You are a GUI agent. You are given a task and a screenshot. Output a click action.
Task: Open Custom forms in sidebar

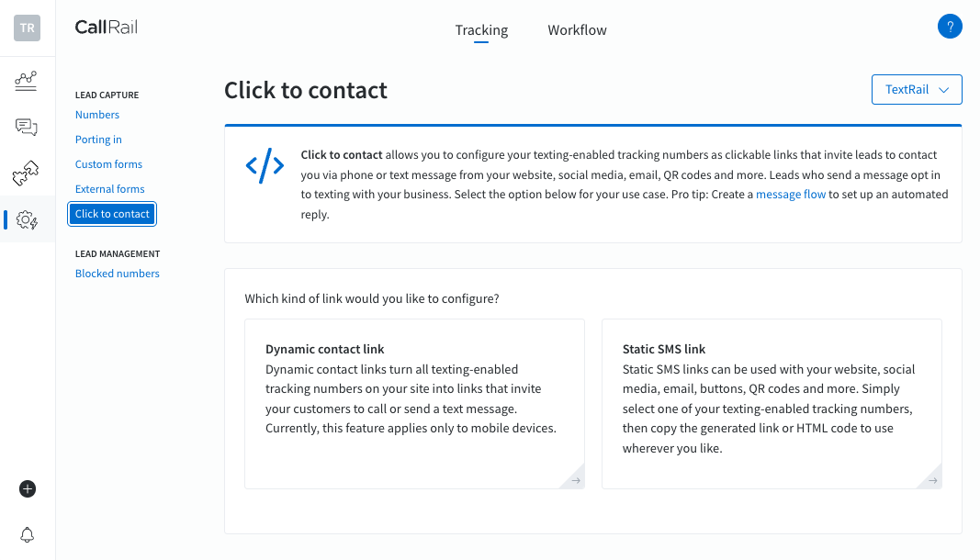click(108, 164)
